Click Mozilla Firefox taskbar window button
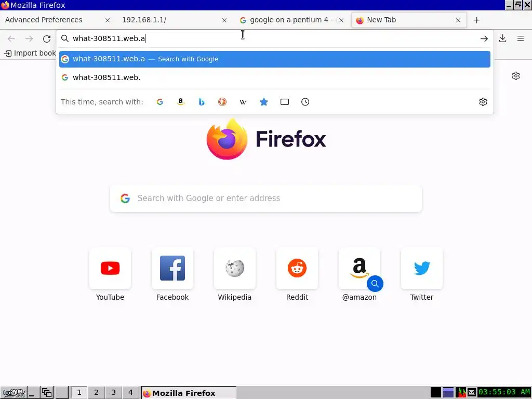 tap(189, 393)
